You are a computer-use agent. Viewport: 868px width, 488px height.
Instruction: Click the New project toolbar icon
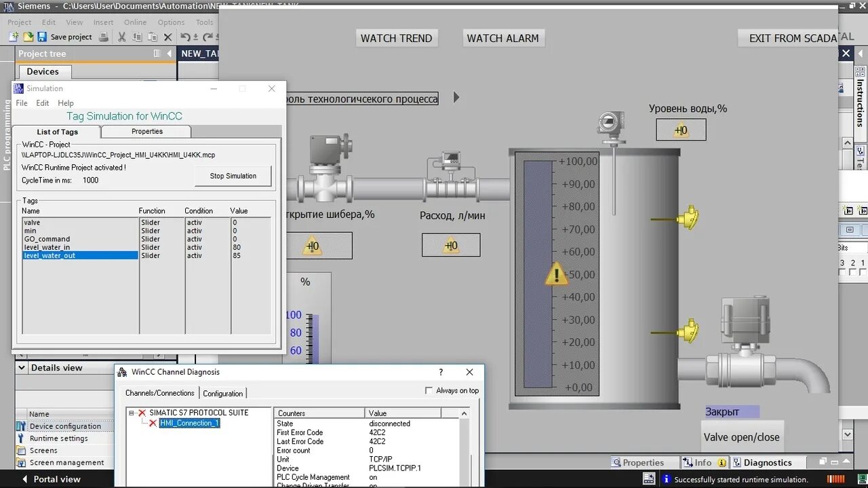click(x=15, y=37)
